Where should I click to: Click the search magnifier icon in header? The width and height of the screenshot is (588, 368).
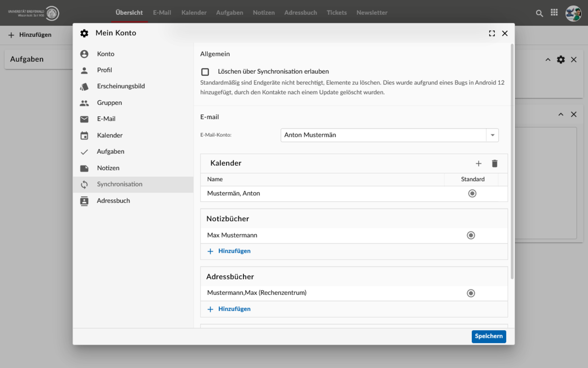(539, 13)
